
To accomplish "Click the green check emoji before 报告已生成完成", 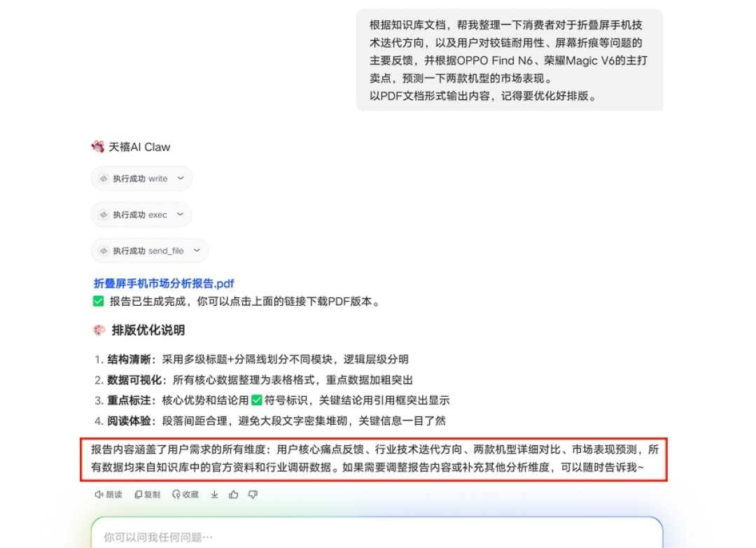I will pos(99,302).
